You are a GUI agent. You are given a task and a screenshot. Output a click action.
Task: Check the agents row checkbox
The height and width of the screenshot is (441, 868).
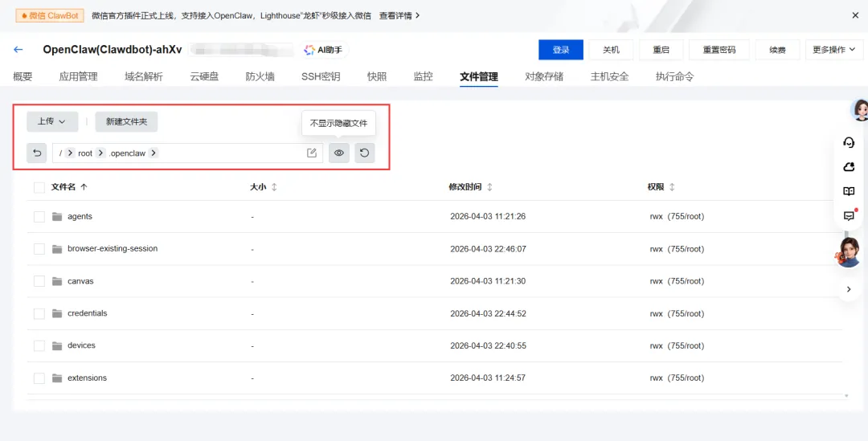point(39,217)
